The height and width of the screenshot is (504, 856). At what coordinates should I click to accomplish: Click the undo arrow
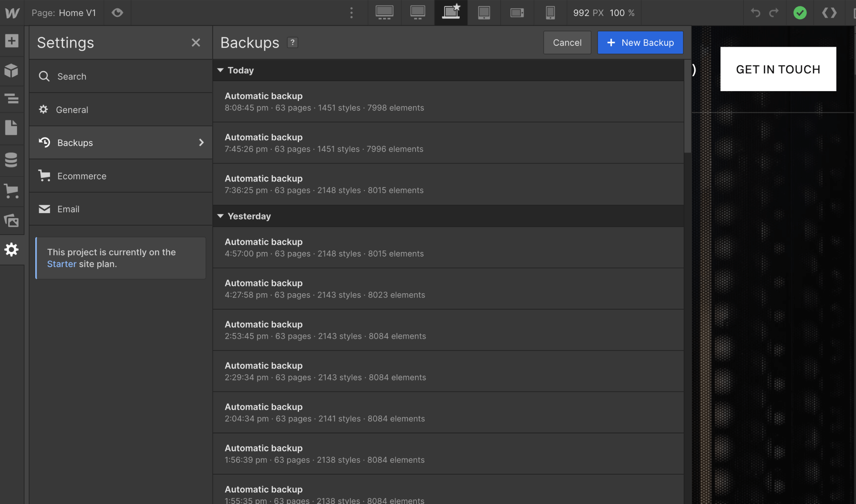(755, 12)
